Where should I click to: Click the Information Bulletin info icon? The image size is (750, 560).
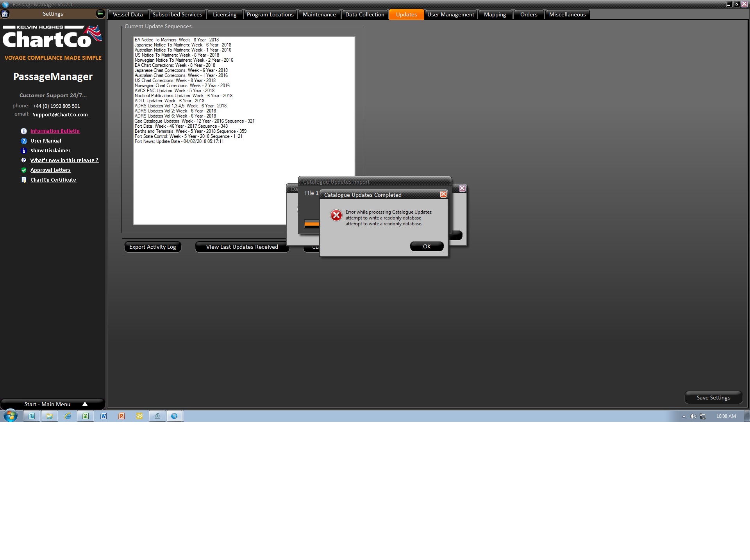[x=24, y=131]
